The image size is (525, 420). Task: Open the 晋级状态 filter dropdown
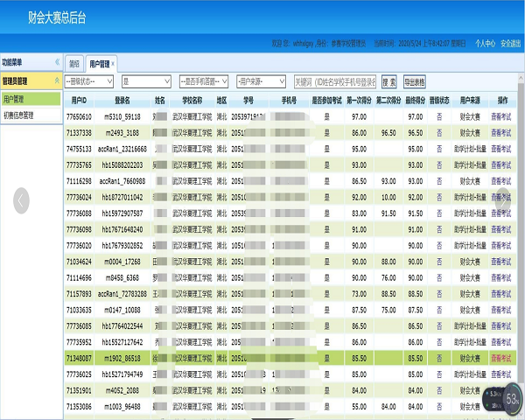(89, 81)
